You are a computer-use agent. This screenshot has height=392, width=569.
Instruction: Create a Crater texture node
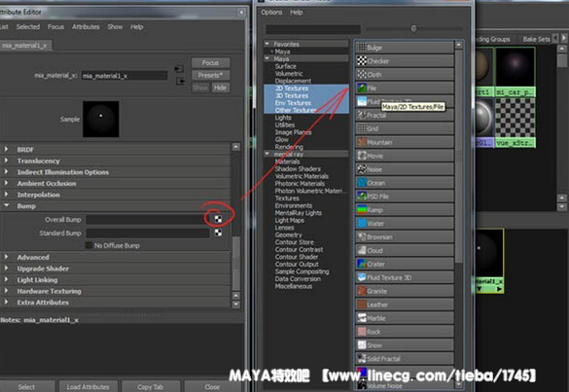coord(405,264)
